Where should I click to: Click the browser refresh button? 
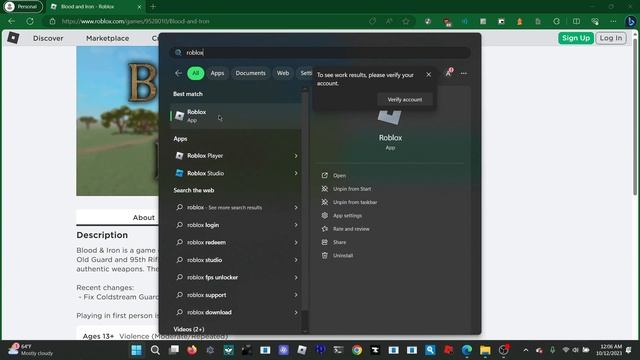pos(30,21)
